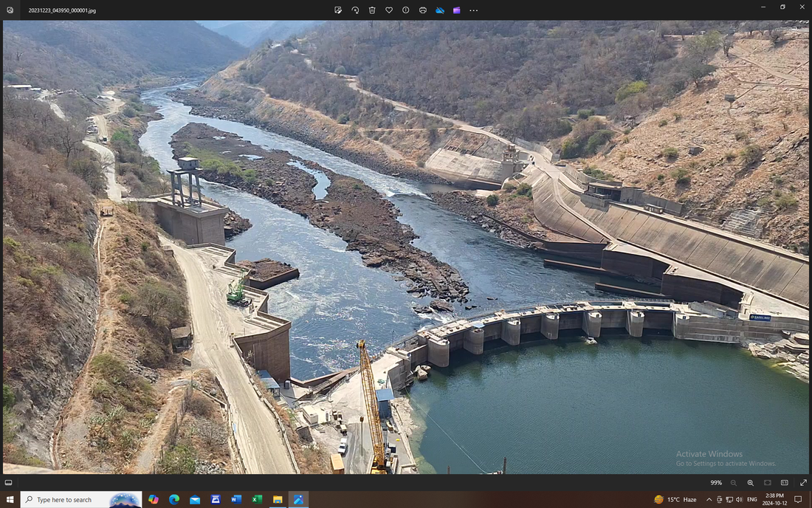Open the 15°C Haze weather widget
Image resolution: width=812 pixels, height=508 pixels.
pos(675,500)
